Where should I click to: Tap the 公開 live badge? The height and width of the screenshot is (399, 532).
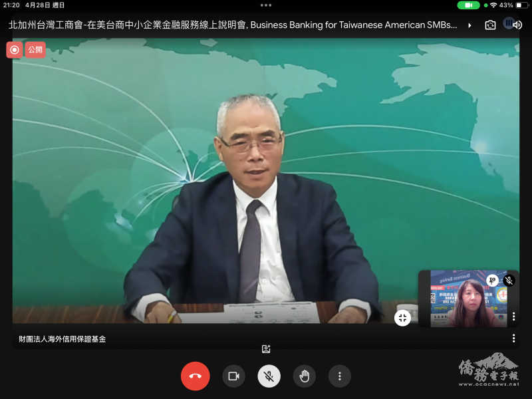tap(35, 49)
